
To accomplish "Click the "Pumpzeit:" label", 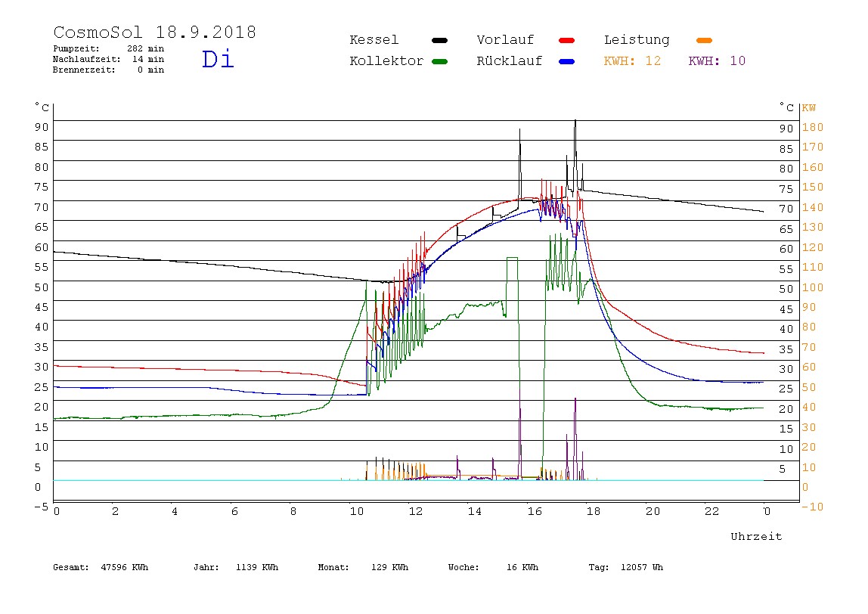I will 76,48.
